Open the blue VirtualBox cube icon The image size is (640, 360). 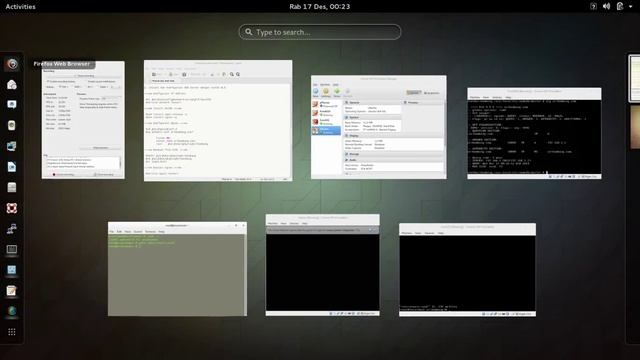pyautogui.click(x=12, y=270)
